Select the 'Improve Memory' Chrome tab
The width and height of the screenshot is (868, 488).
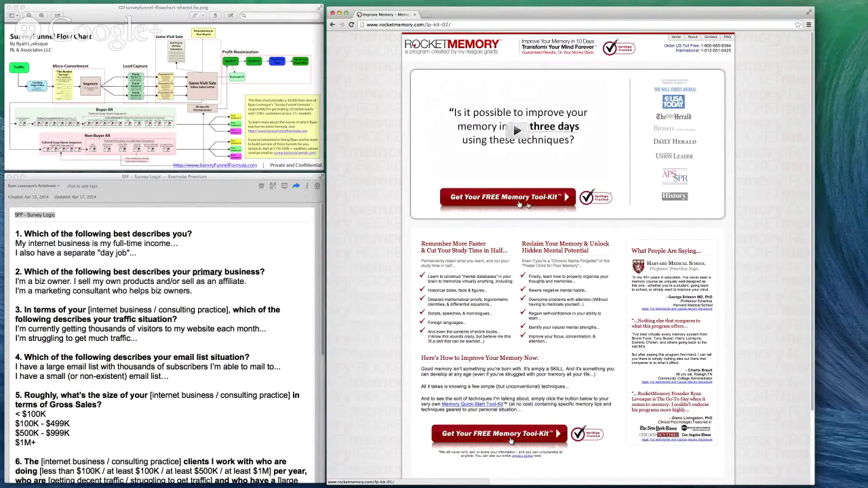pyautogui.click(x=385, y=14)
